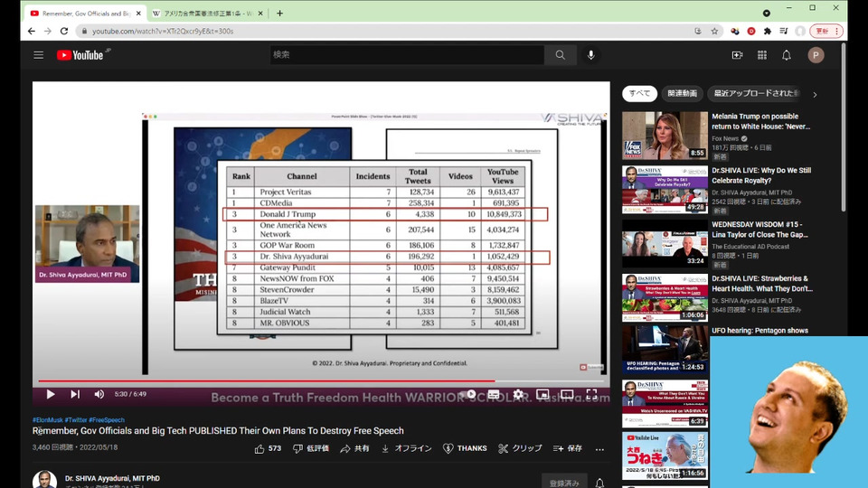Bookmark this page with star
Viewport: 868px width, 488px height.
point(714,31)
